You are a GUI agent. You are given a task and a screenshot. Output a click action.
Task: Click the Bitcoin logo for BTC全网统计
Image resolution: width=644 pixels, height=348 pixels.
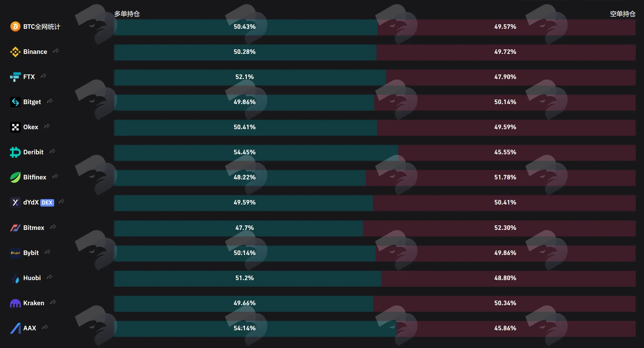click(x=15, y=27)
